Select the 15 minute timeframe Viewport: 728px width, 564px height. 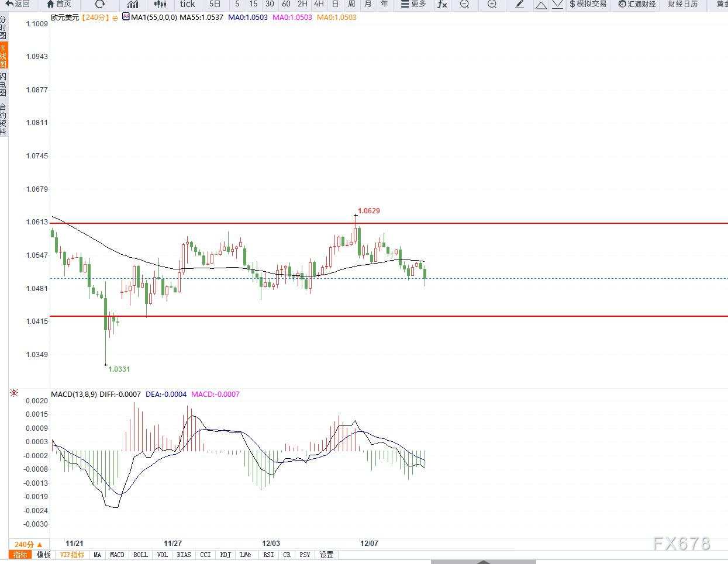pyautogui.click(x=253, y=4)
